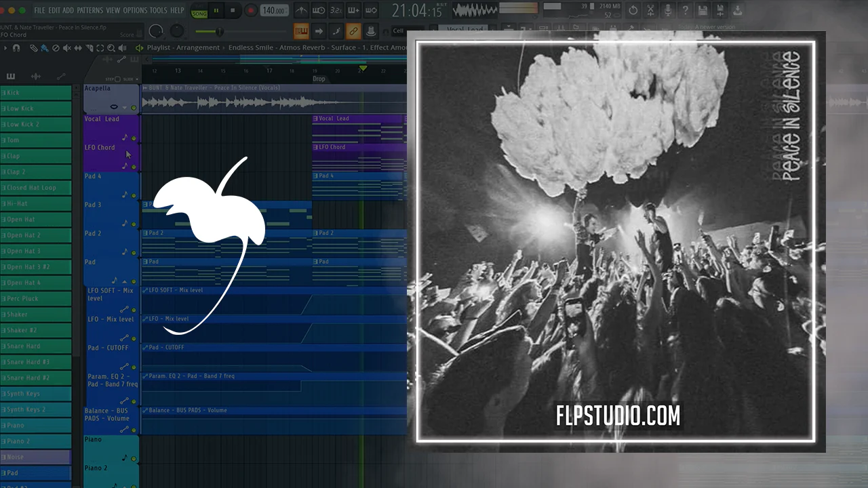Screen dimensions: 868x488
Task: Select the playlist Zoom tool
Action: [x=111, y=48]
